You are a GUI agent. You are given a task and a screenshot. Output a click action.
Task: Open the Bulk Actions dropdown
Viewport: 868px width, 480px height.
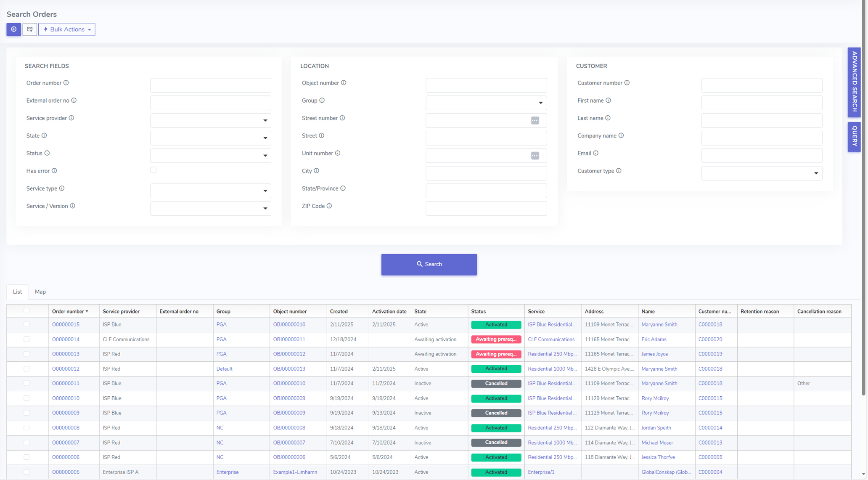[67, 29]
